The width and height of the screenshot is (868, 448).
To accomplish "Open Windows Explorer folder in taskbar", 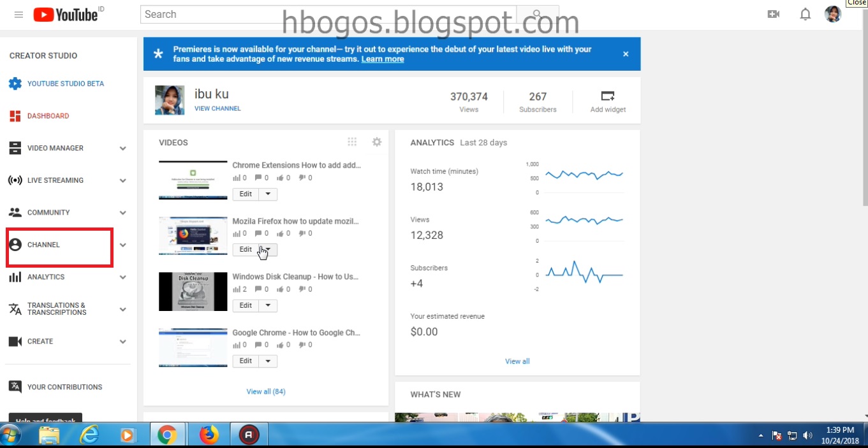I will click(50, 435).
